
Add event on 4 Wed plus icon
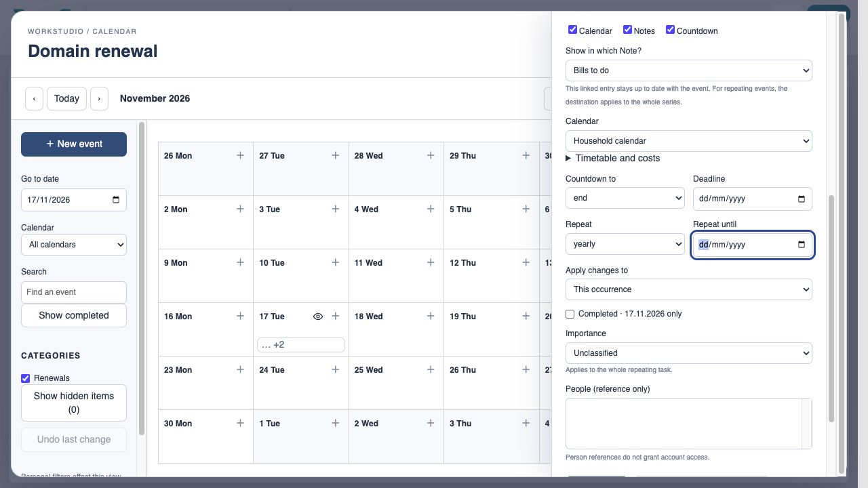(x=431, y=209)
